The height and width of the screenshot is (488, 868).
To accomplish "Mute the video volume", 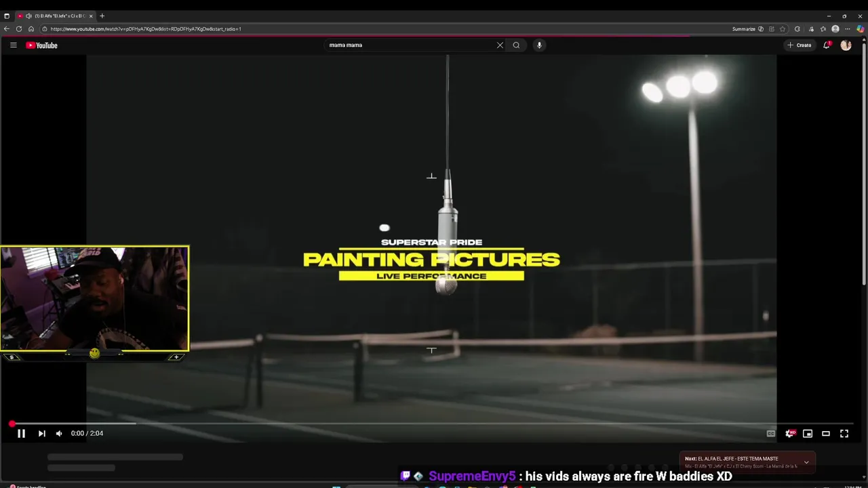I will click(x=59, y=433).
